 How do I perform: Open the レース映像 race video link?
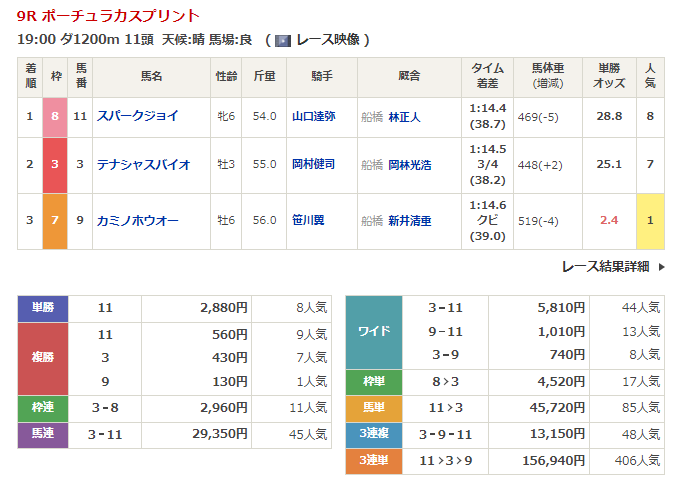click(326, 40)
